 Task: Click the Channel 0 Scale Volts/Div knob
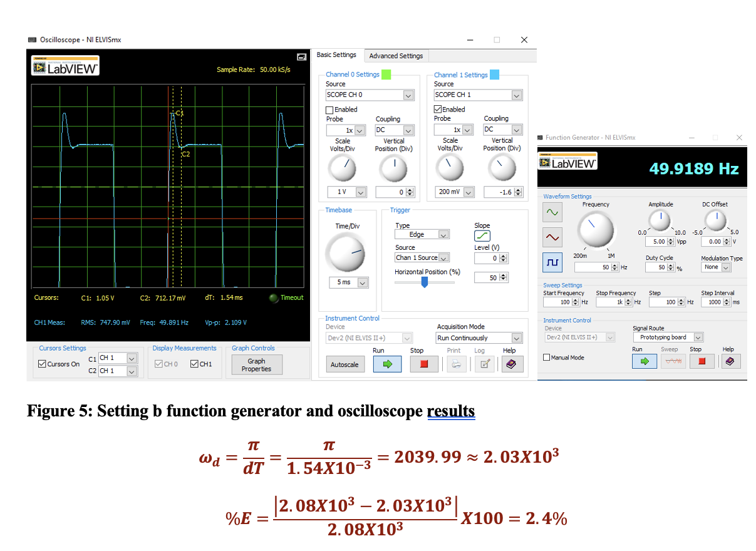342,167
